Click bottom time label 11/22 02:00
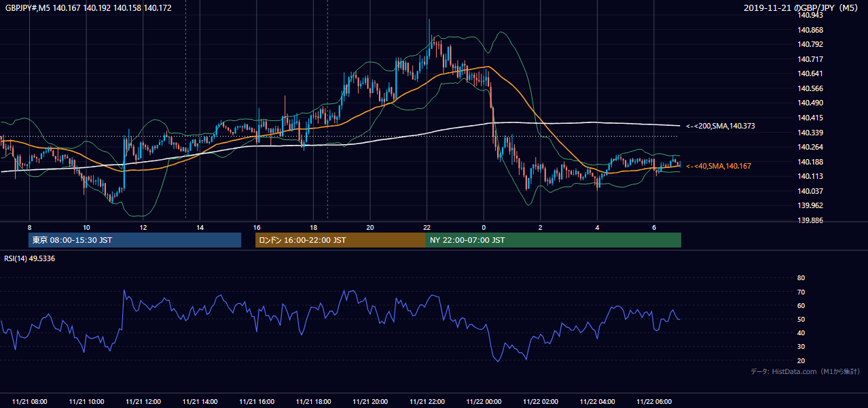 pos(541,401)
